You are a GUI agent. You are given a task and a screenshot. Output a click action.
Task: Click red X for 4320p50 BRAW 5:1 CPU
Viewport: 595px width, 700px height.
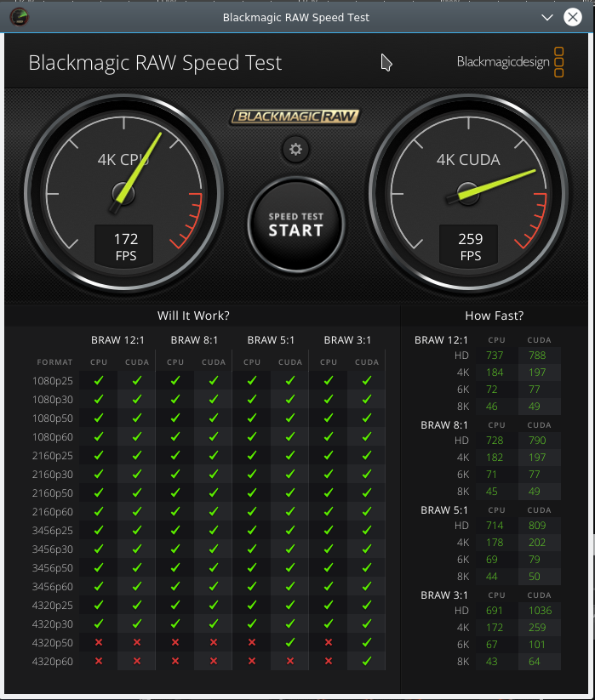pos(252,642)
